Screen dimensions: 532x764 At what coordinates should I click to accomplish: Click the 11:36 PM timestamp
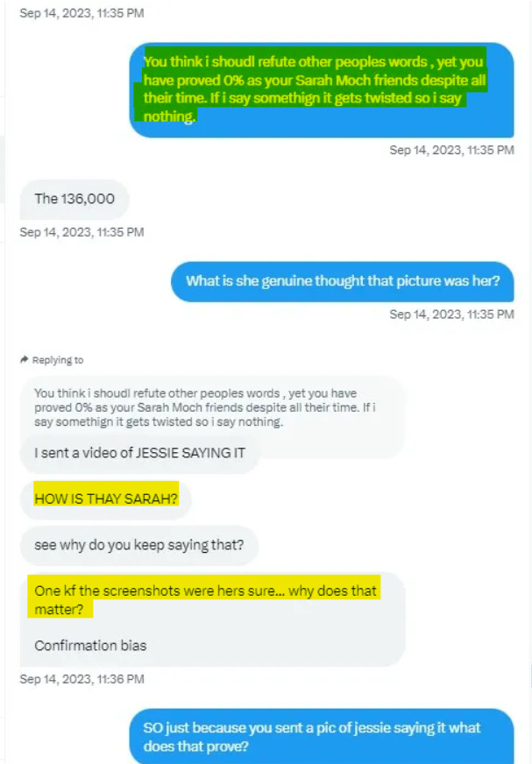[82, 679]
